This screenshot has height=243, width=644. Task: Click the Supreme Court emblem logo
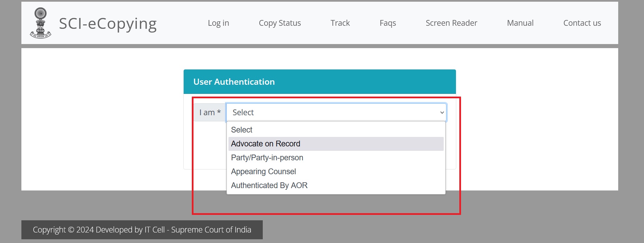40,23
